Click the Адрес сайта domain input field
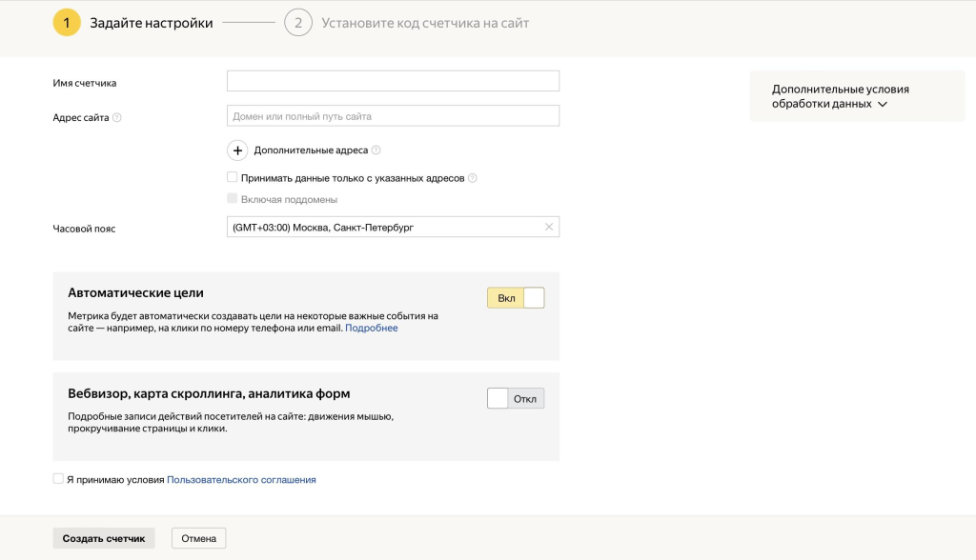 click(393, 116)
